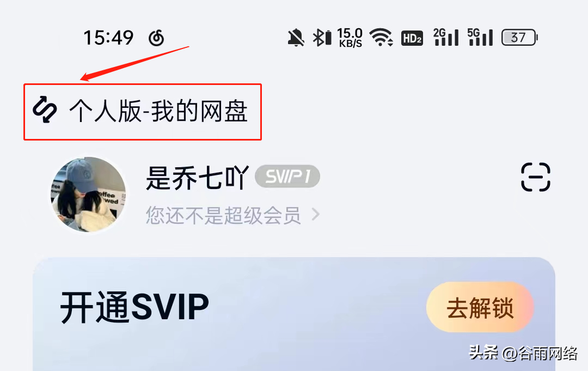Image resolution: width=588 pixels, height=371 pixels.
Task: Tap the 5G signal bars icon
Action: click(x=480, y=37)
